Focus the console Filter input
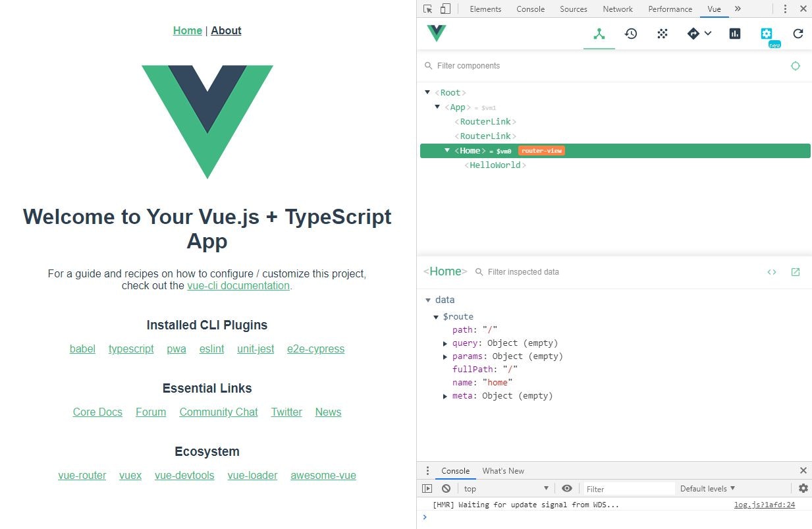Viewport: 812px width, 529px height. (x=630, y=489)
